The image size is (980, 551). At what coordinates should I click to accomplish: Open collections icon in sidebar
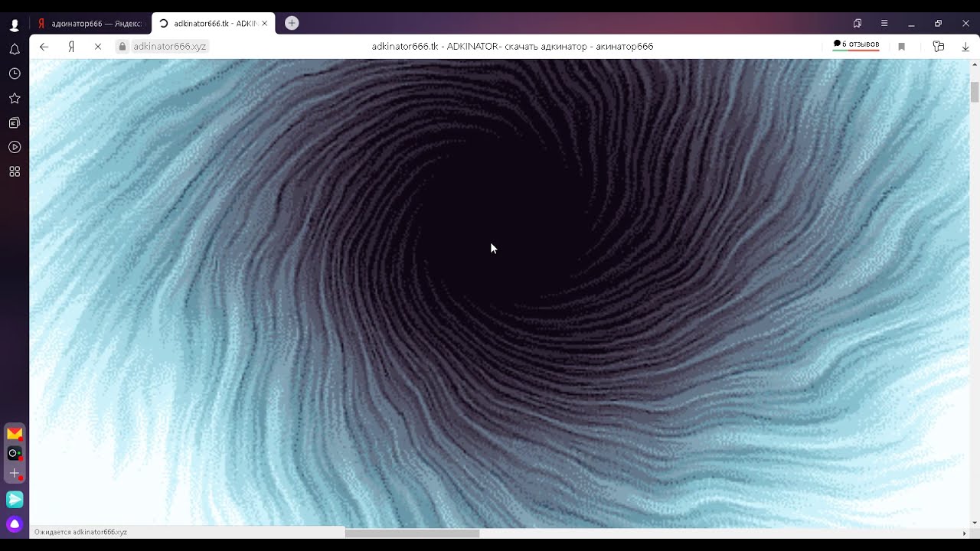15,122
